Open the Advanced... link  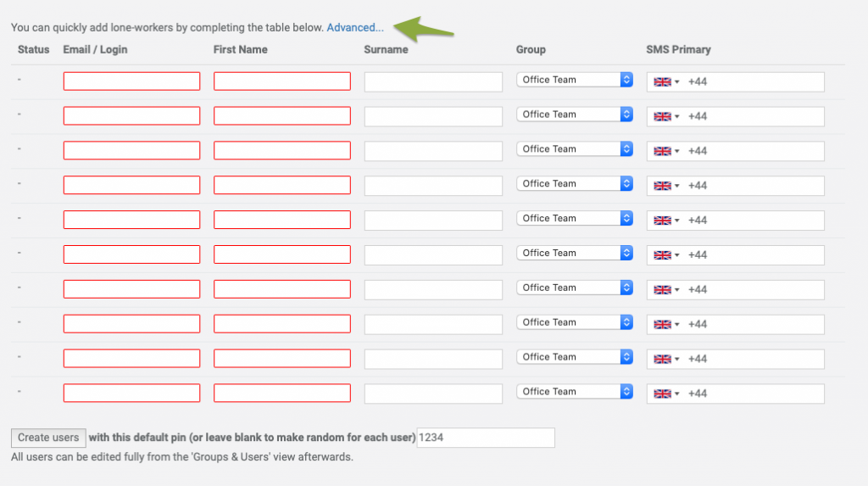355,28
